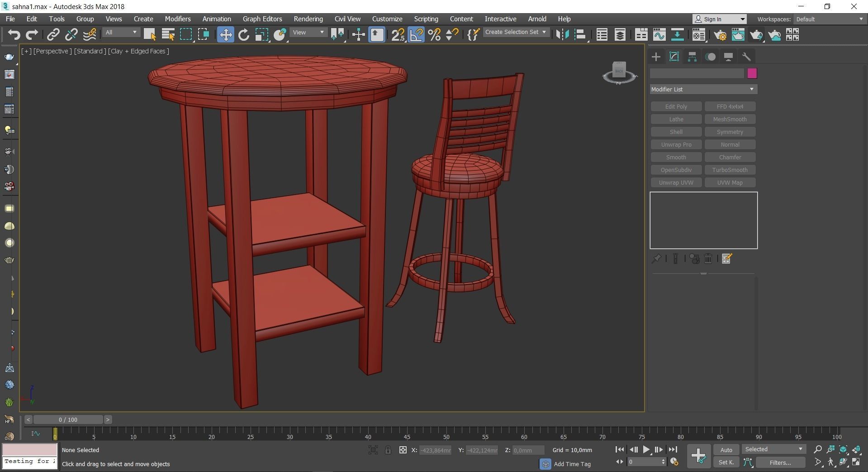Activate Select and Rotate tool
Image resolution: width=868 pixels, height=472 pixels.
(x=243, y=35)
